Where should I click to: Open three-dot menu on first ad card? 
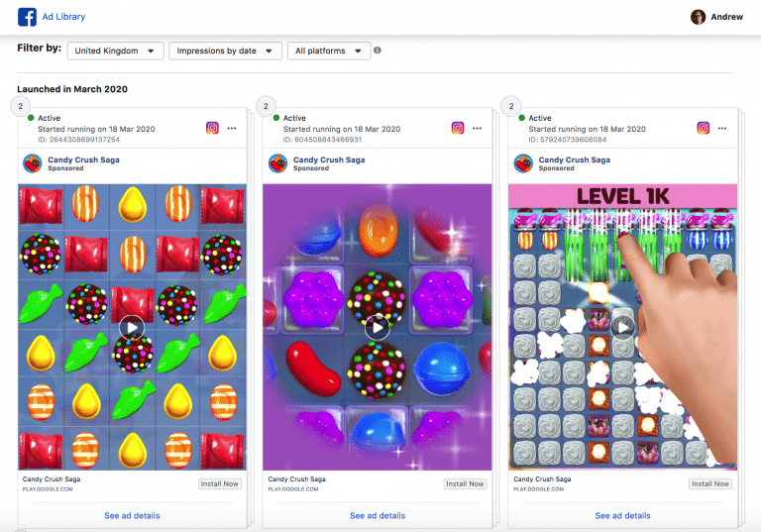click(232, 128)
